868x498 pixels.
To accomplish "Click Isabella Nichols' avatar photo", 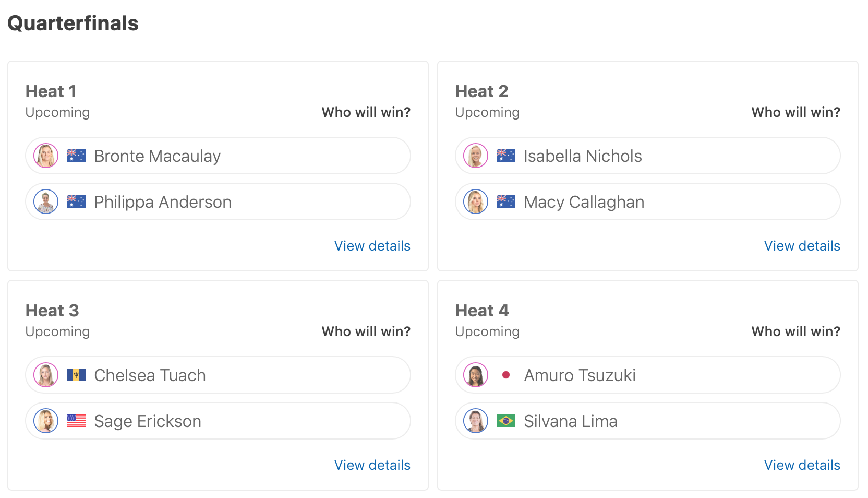I will pyautogui.click(x=476, y=156).
